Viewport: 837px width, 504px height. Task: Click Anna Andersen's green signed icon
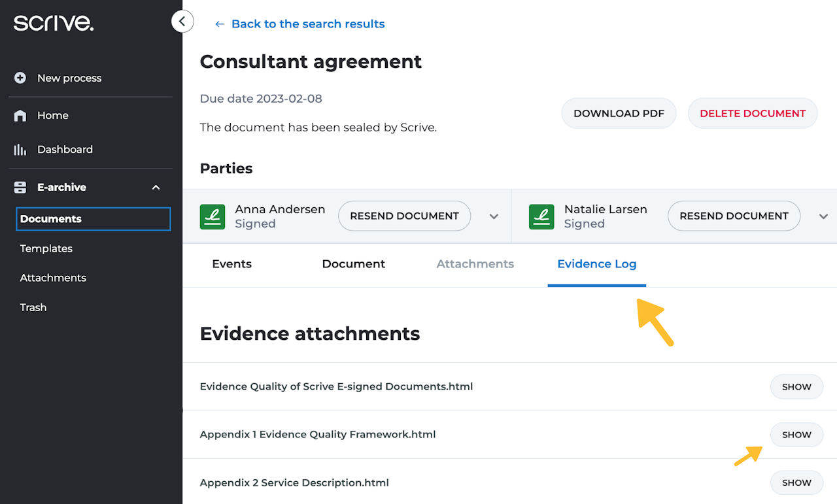pyautogui.click(x=213, y=216)
